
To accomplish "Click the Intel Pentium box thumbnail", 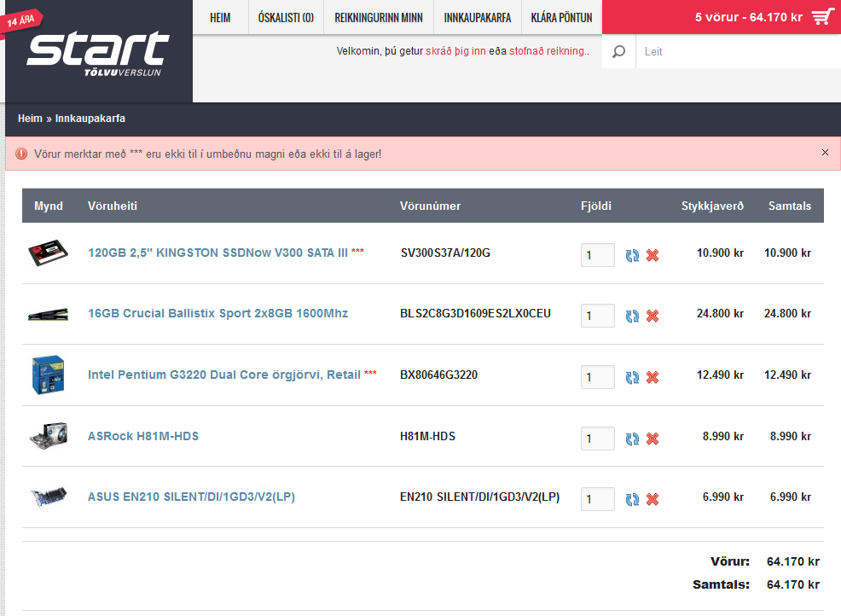I will point(48,375).
